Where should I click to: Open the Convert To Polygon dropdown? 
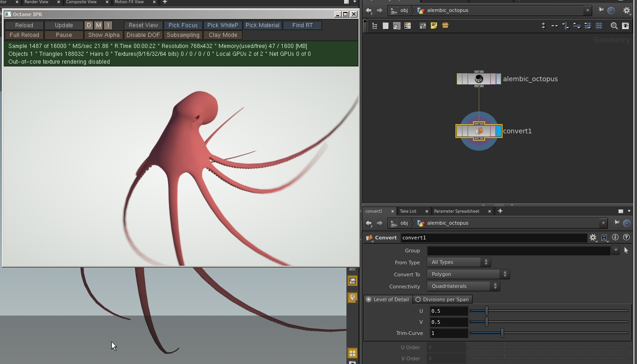(x=468, y=274)
